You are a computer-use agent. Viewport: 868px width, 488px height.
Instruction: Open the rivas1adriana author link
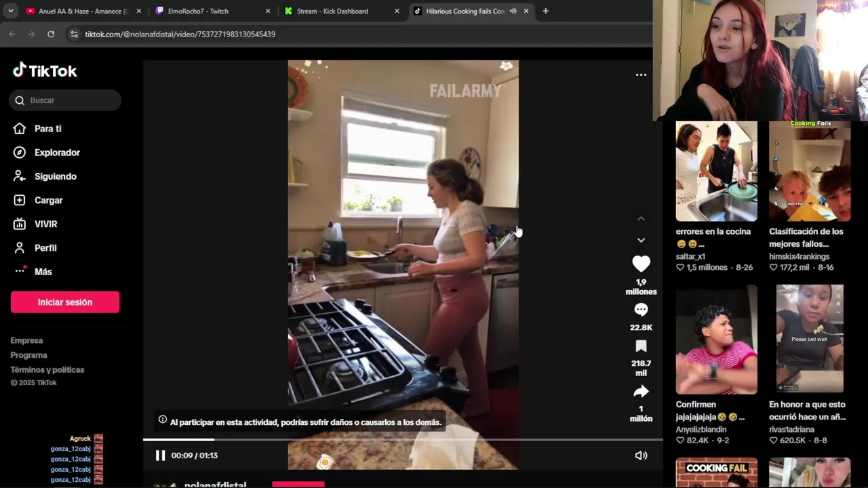coord(791,430)
